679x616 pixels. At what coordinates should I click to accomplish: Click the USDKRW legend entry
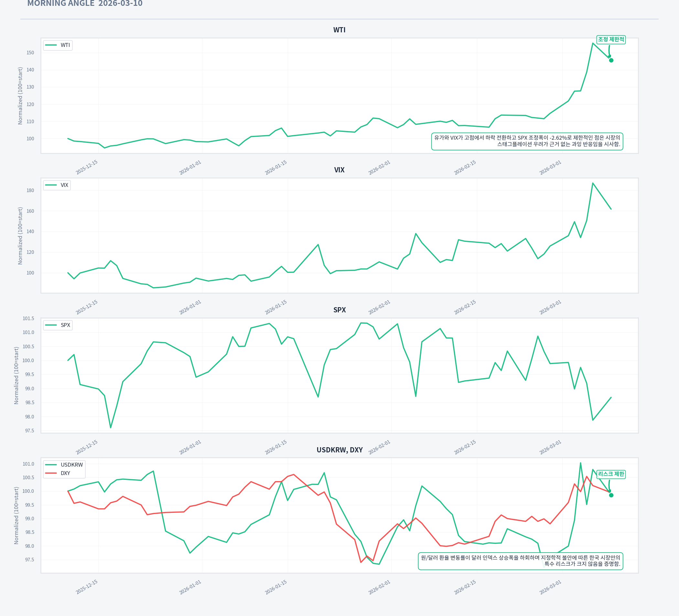pyautogui.click(x=64, y=465)
